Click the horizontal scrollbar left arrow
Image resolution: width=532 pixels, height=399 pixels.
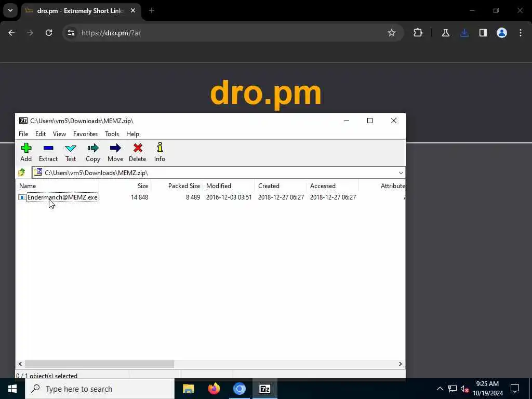20,364
